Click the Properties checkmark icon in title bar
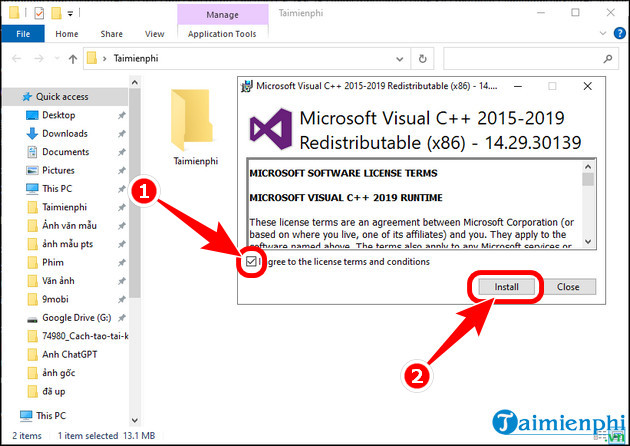Image resolution: width=630 pixels, height=446 pixels. tap(39, 14)
